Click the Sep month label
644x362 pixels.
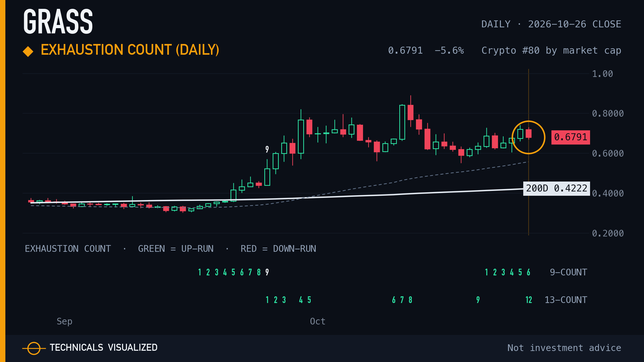pos(64,321)
